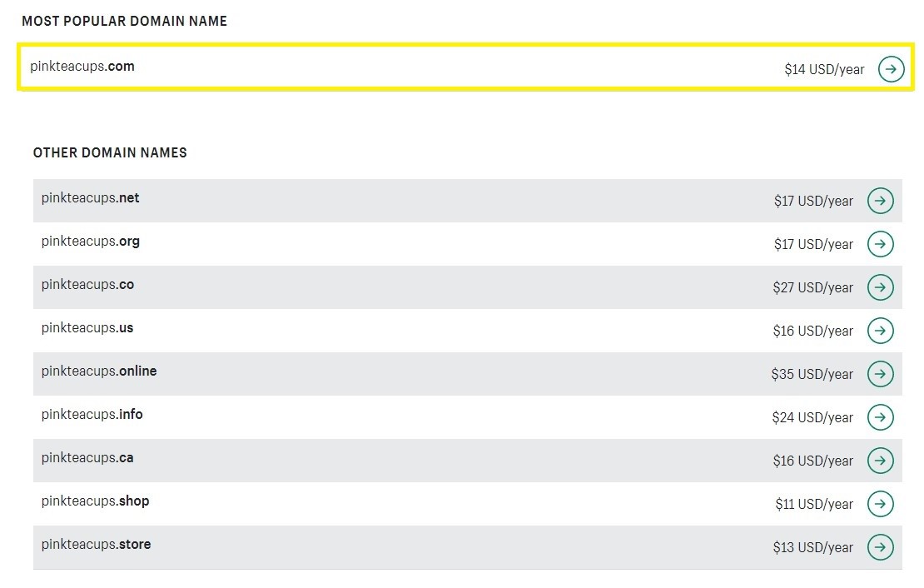Select the arrow for pinkteacups.online
Viewport: 924px width, 588px height.
pyautogui.click(x=881, y=374)
